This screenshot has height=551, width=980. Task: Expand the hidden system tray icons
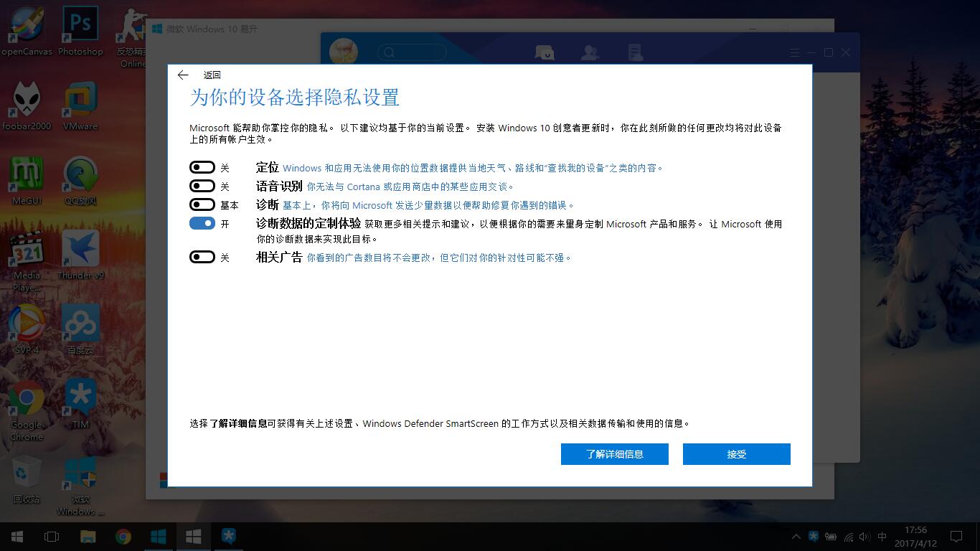coord(796,537)
